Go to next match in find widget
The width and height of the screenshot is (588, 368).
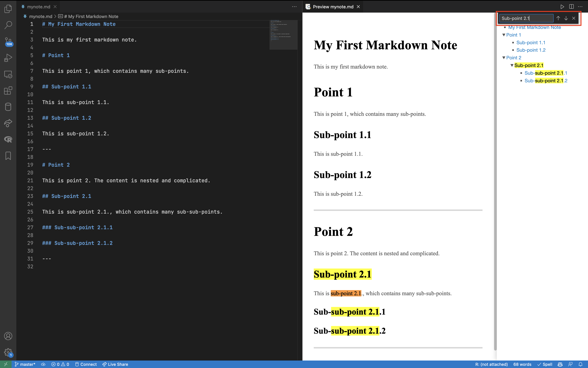pyautogui.click(x=566, y=18)
